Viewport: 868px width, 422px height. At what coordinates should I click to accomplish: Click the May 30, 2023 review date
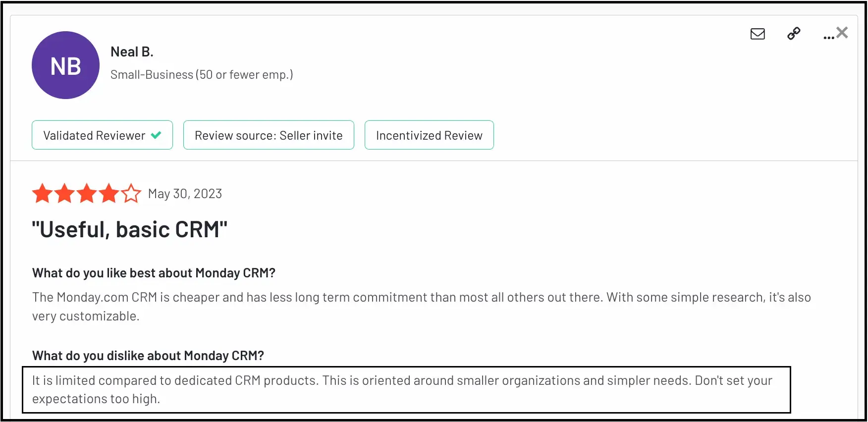point(185,194)
